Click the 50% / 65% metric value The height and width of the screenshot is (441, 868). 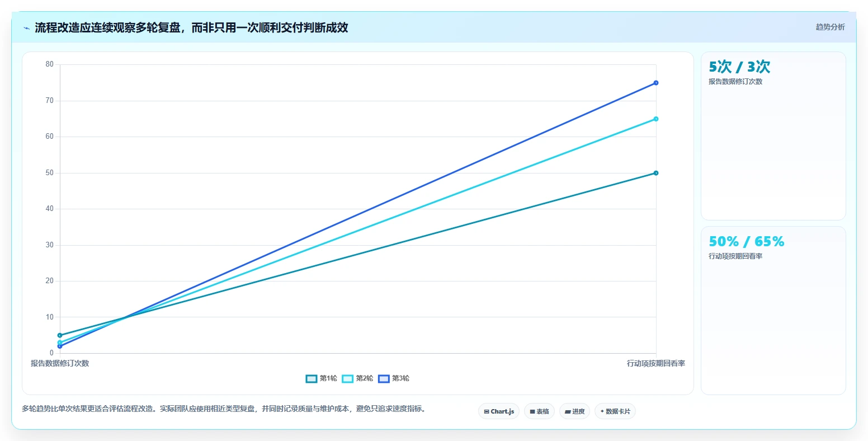747,242
